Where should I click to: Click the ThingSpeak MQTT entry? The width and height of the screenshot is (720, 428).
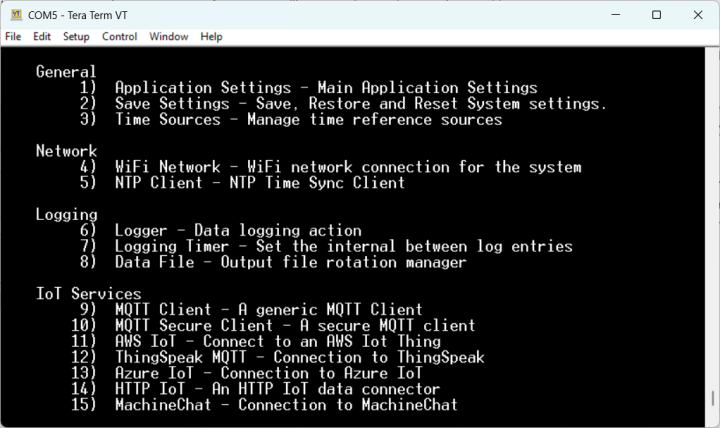click(x=299, y=357)
